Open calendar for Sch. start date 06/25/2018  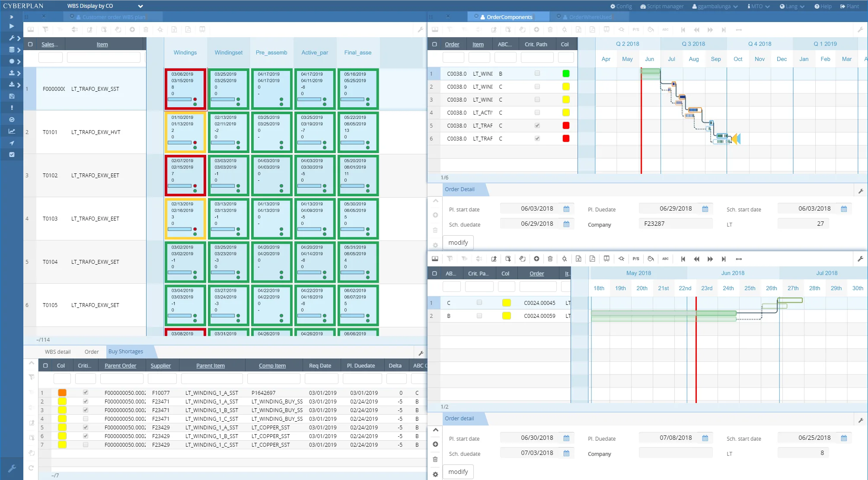click(x=844, y=438)
